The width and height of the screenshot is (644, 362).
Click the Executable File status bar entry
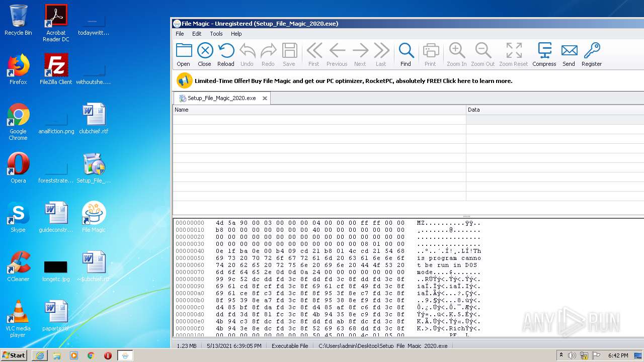[290, 346]
